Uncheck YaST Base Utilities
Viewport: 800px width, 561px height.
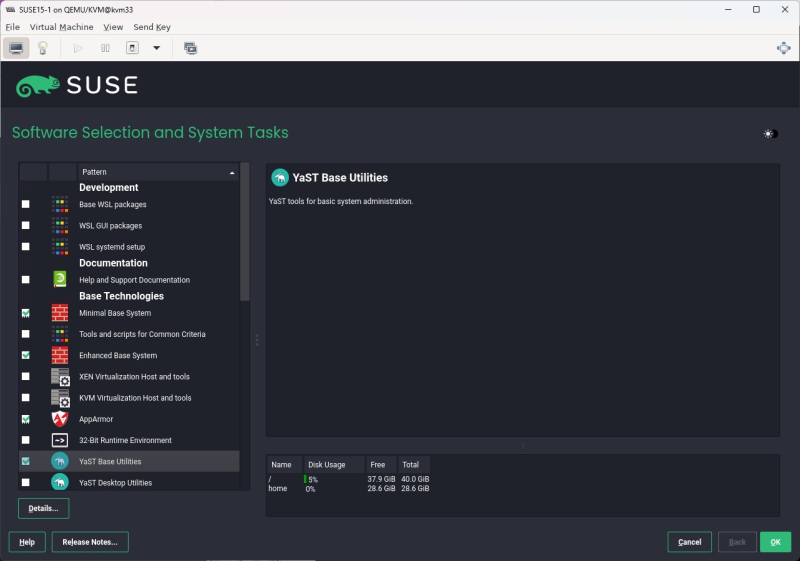(x=26, y=462)
